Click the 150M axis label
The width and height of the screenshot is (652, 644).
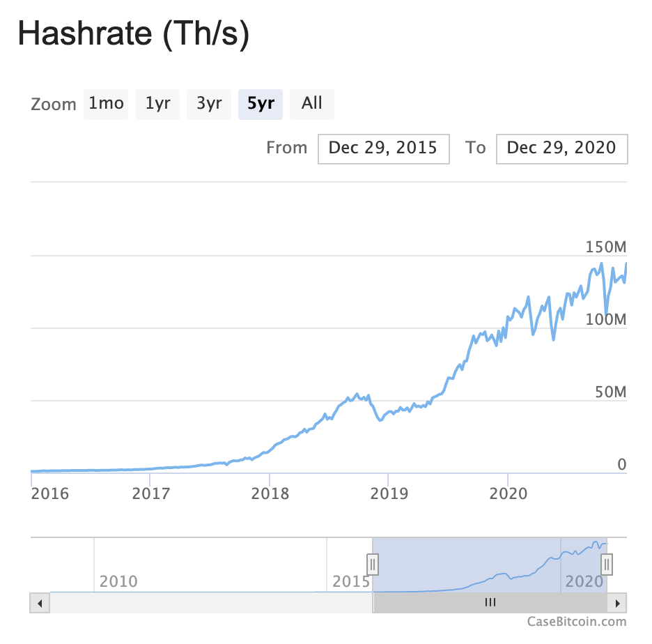(x=605, y=247)
